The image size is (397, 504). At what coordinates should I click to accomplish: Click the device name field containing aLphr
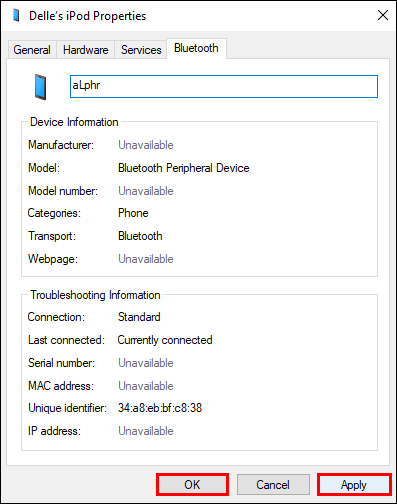pyautogui.click(x=224, y=86)
